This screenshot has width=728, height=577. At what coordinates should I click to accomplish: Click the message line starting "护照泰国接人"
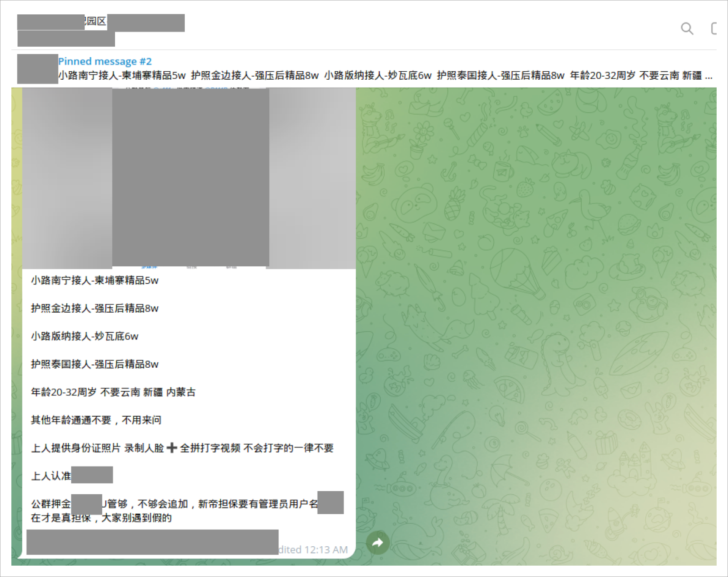click(95, 365)
